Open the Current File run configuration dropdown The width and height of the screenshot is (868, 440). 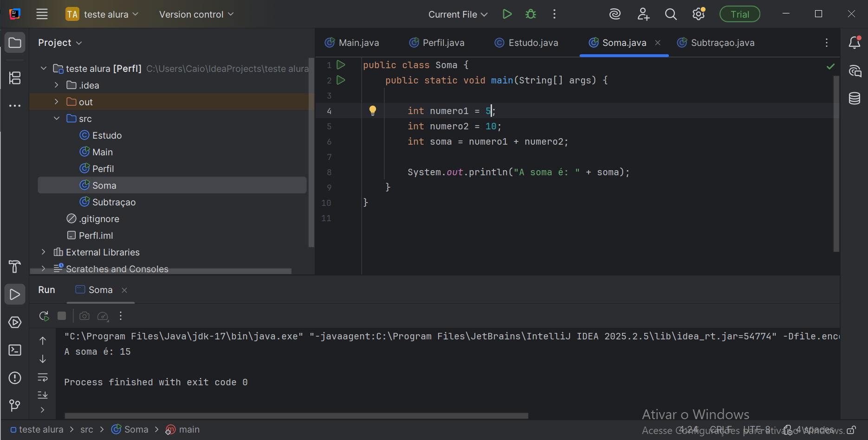(x=458, y=14)
